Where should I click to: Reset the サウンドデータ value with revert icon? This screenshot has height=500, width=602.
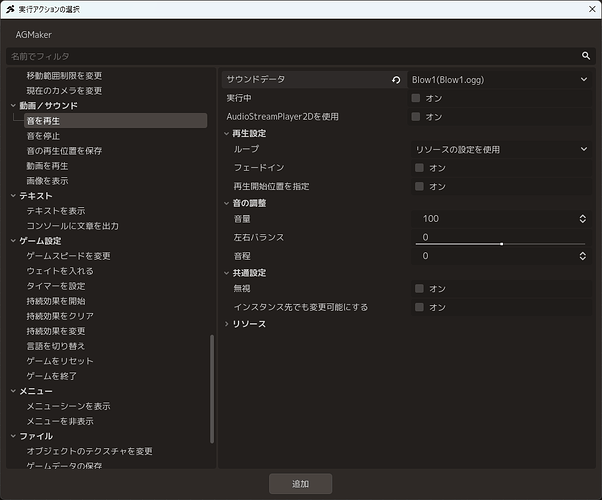tap(396, 79)
